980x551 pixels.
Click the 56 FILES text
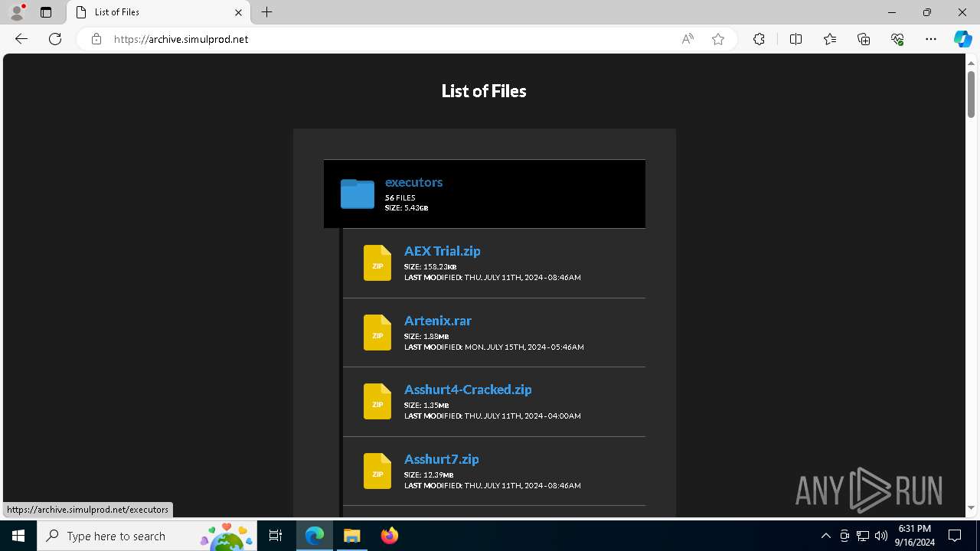[x=400, y=197]
